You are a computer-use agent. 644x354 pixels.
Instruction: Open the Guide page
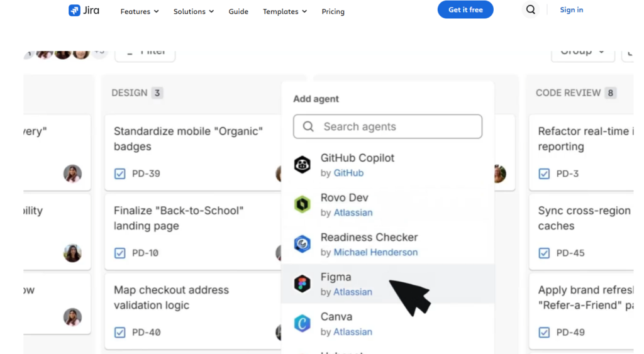point(238,11)
